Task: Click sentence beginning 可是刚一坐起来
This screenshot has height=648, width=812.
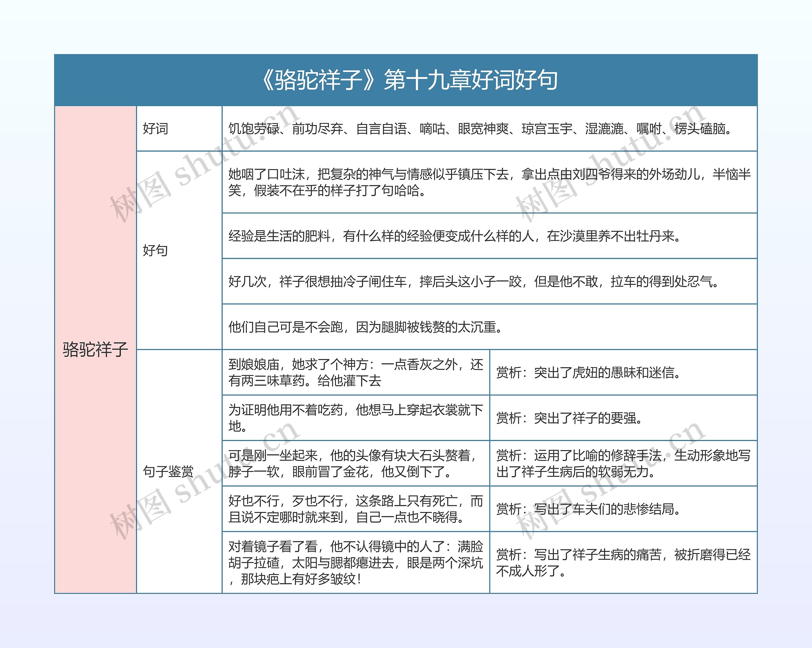Action: pos(356,463)
